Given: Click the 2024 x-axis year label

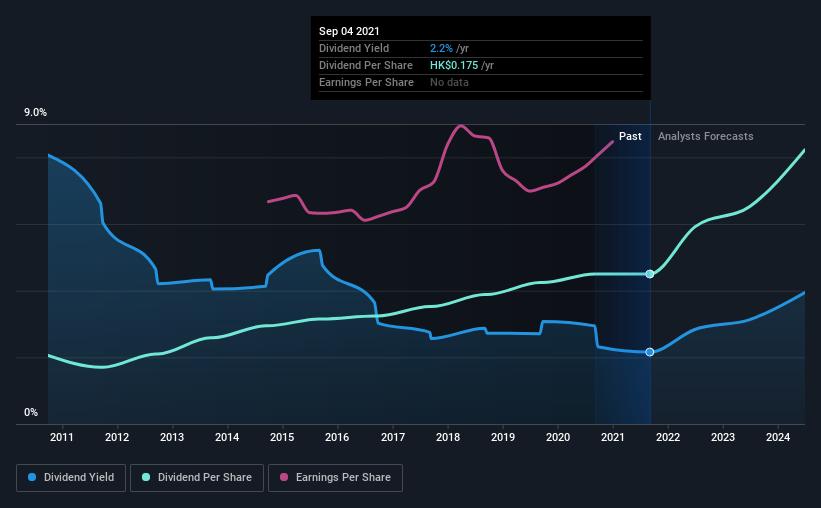Looking at the screenshot, I should (x=778, y=437).
